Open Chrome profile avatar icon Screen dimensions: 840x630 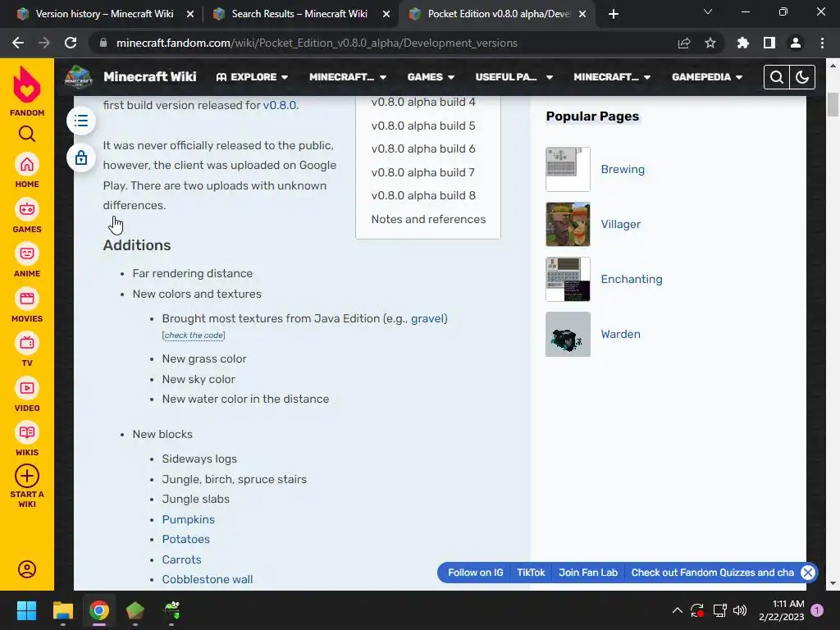(796, 43)
